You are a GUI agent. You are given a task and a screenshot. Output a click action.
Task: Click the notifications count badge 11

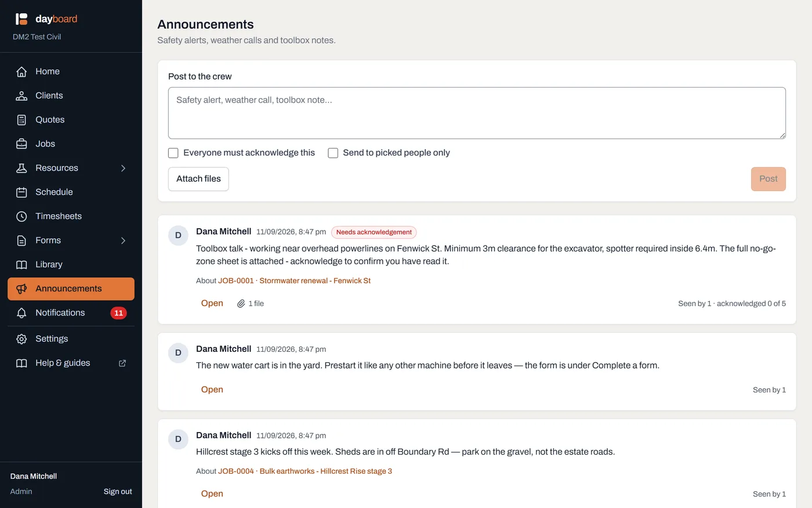click(x=118, y=313)
